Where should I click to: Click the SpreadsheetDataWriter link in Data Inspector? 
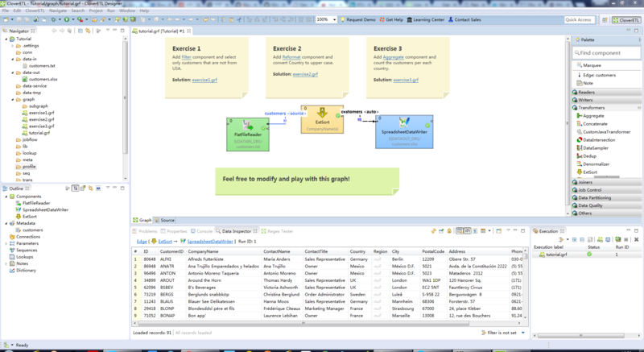click(x=210, y=242)
